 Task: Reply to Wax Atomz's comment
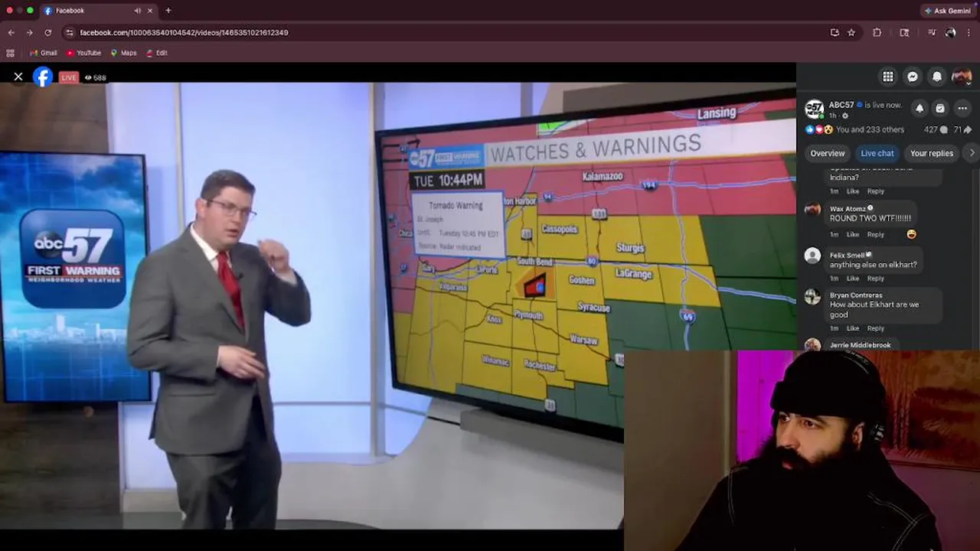876,234
